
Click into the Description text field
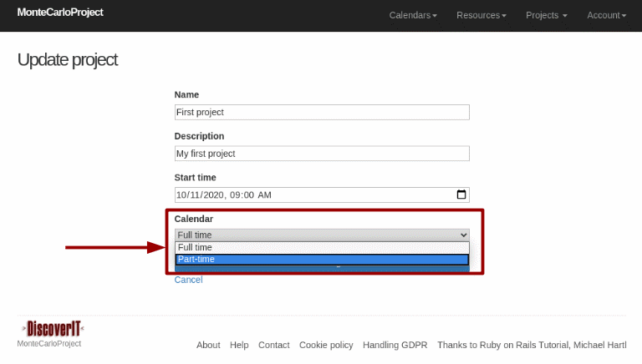322,154
